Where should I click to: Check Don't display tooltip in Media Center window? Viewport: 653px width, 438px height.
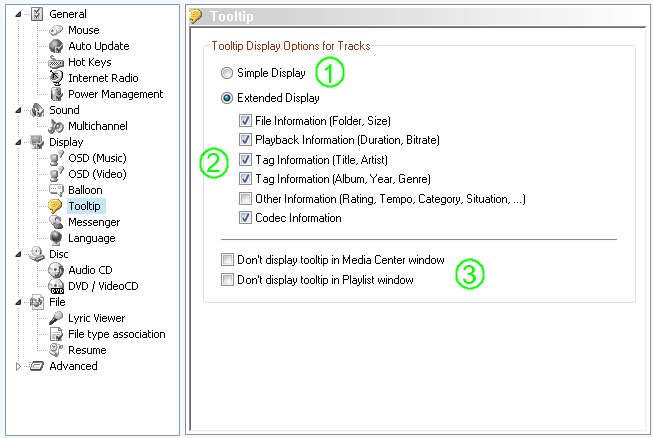click(227, 260)
